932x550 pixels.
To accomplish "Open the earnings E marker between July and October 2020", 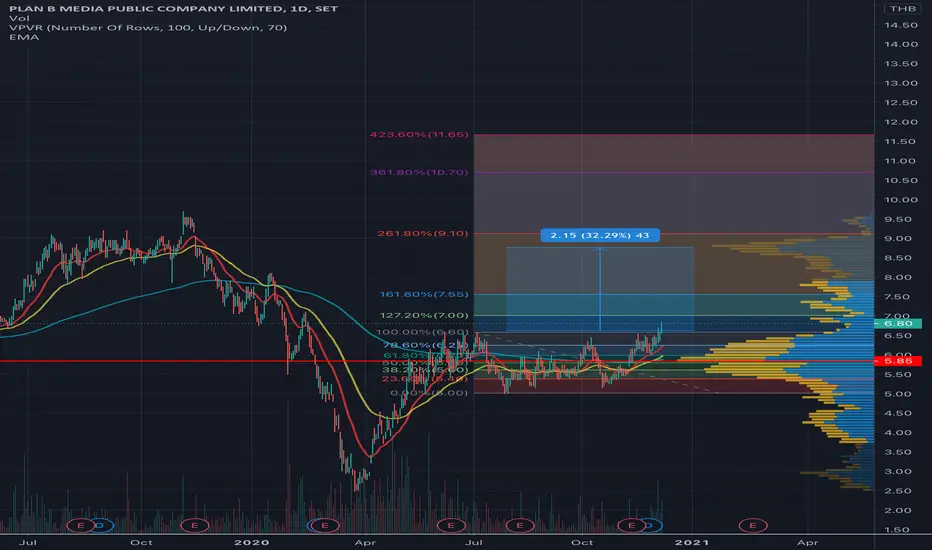I will tap(520, 525).
